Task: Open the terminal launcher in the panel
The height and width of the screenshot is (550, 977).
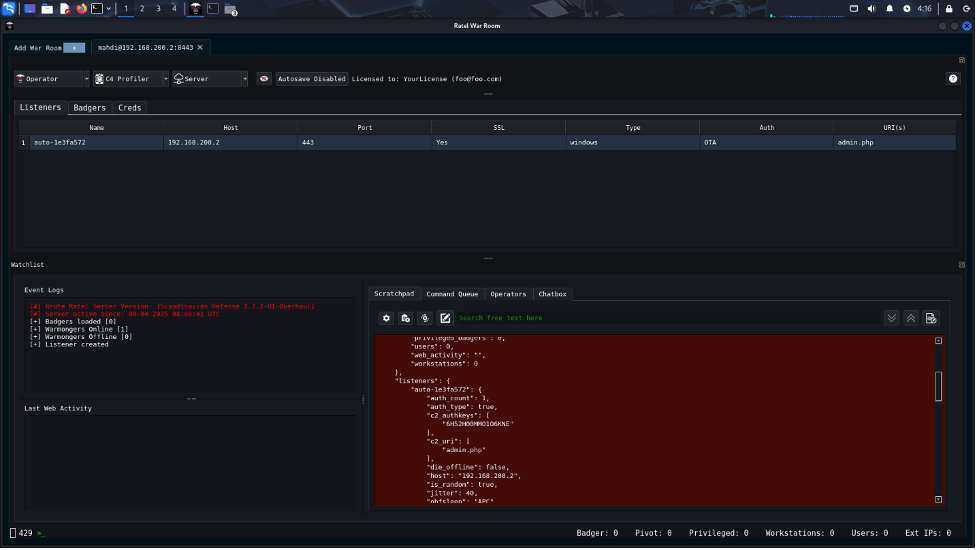Action: [97, 9]
